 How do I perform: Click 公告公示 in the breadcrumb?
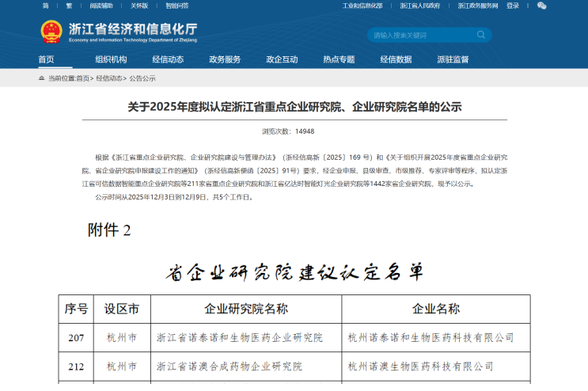point(142,78)
